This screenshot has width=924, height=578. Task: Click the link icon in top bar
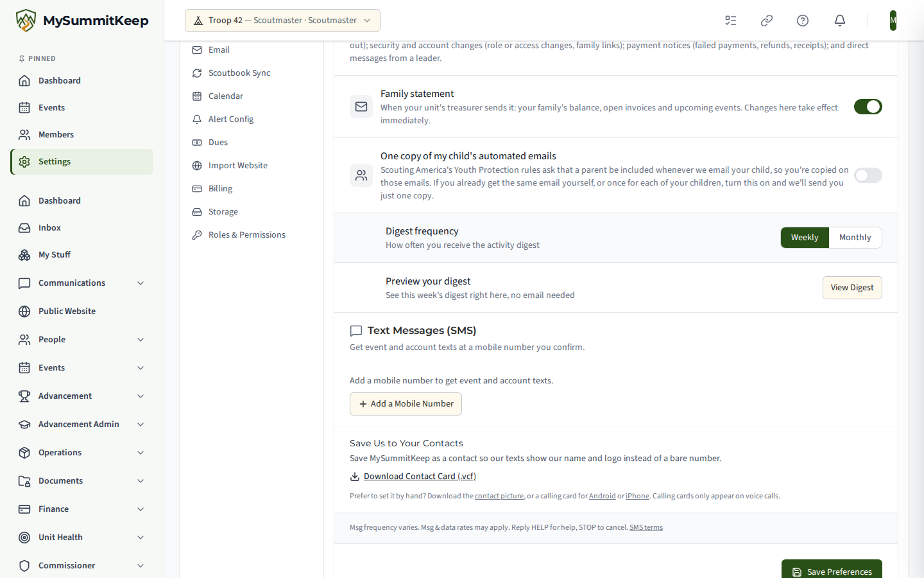pos(767,21)
